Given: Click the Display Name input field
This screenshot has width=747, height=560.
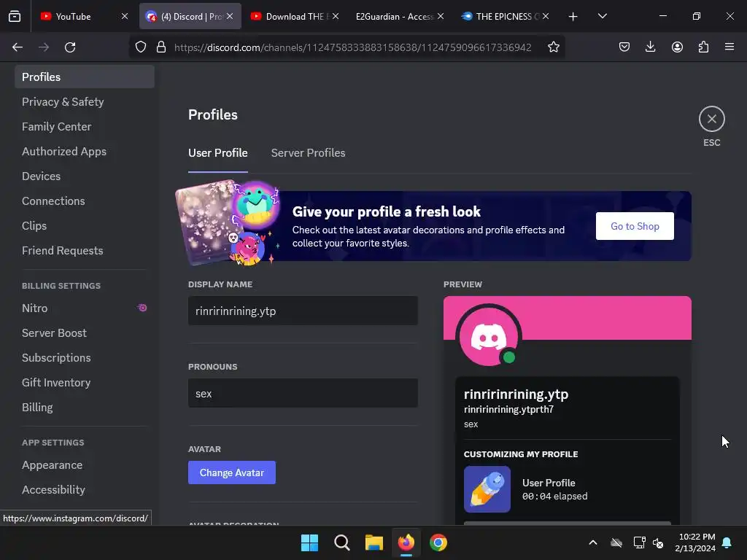Looking at the screenshot, I should click(303, 311).
